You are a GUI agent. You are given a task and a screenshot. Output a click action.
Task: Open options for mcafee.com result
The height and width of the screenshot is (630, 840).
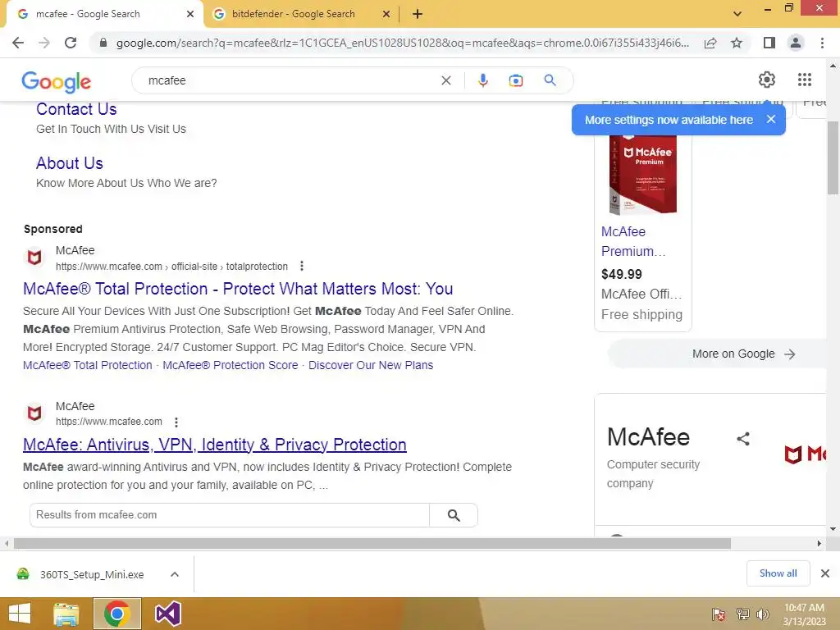click(x=176, y=422)
